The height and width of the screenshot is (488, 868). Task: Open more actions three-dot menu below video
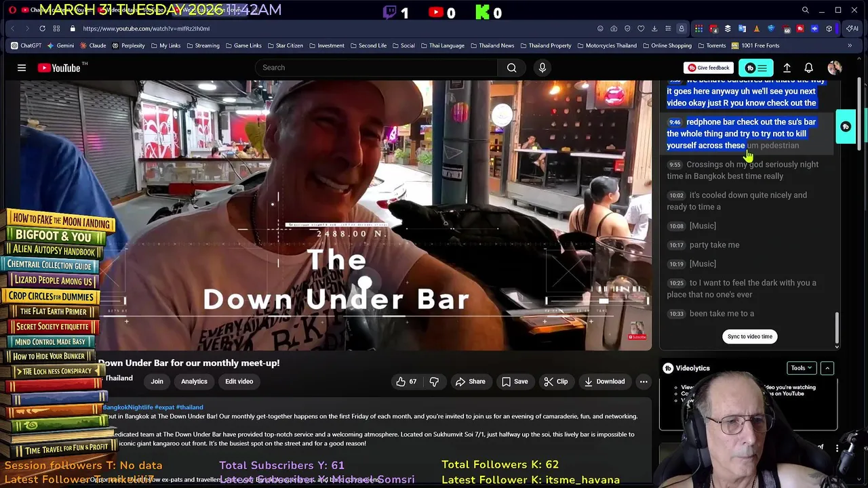(x=644, y=382)
